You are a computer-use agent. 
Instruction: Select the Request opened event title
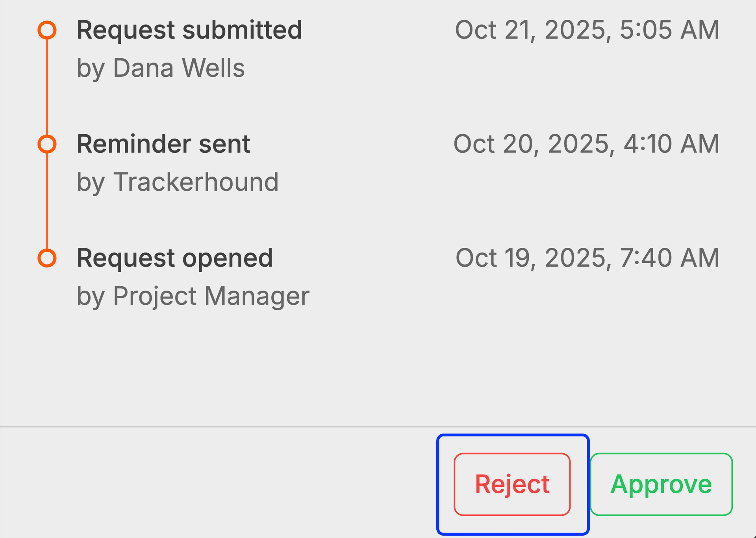click(175, 258)
